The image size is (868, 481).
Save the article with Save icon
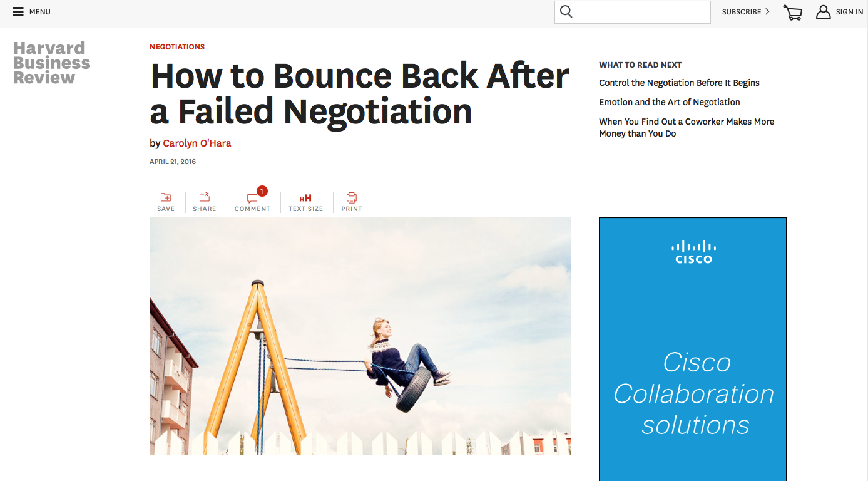pyautogui.click(x=166, y=198)
